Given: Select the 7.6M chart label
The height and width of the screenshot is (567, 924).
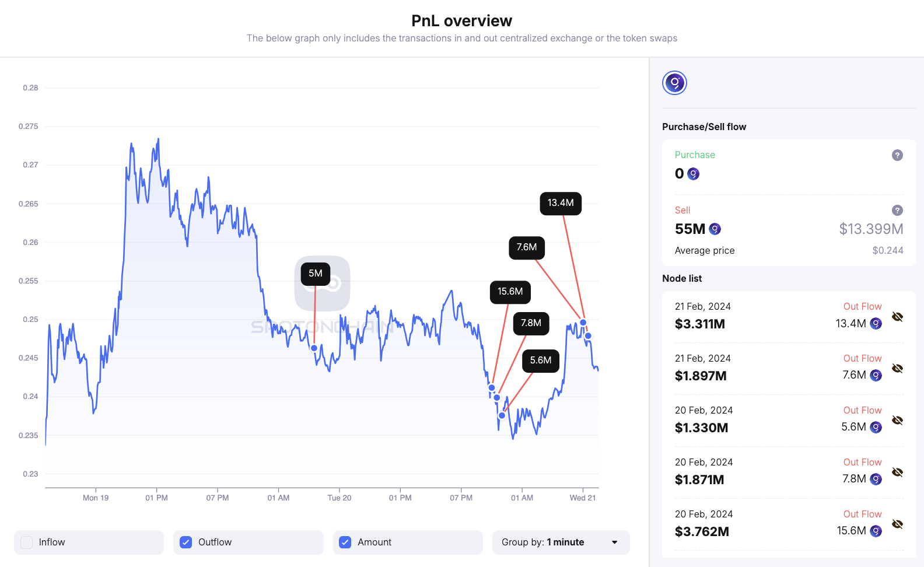Looking at the screenshot, I should pyautogui.click(x=527, y=247).
